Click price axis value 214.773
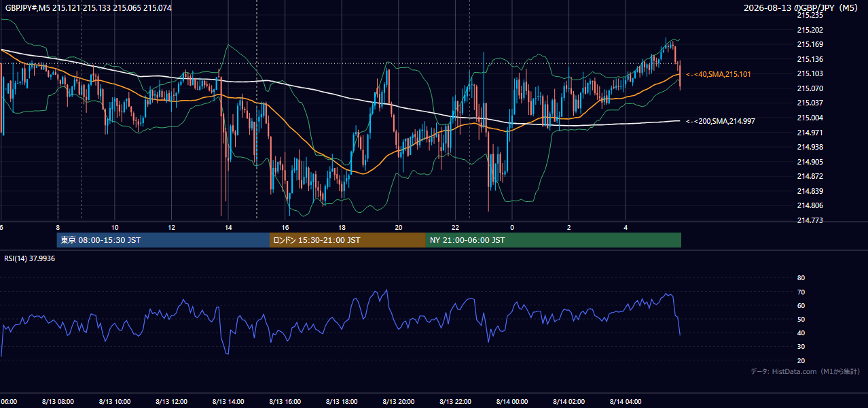 click(810, 220)
